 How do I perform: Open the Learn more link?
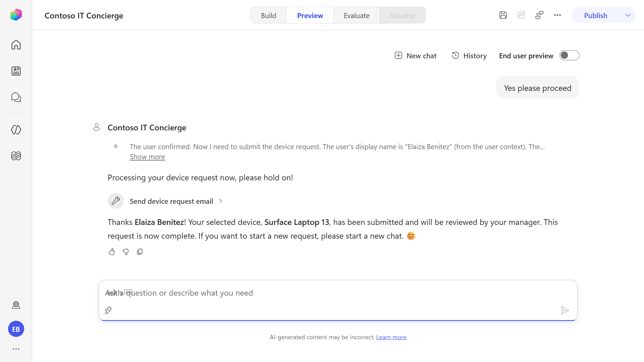click(x=391, y=337)
